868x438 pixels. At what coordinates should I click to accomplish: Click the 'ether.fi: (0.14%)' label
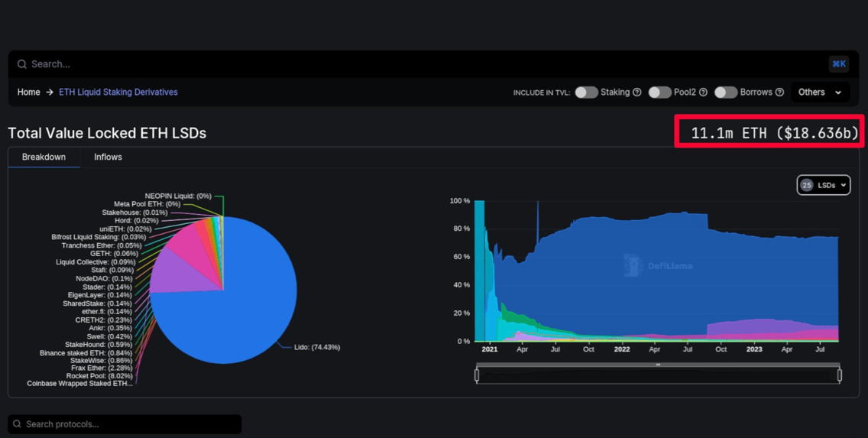pos(108,312)
